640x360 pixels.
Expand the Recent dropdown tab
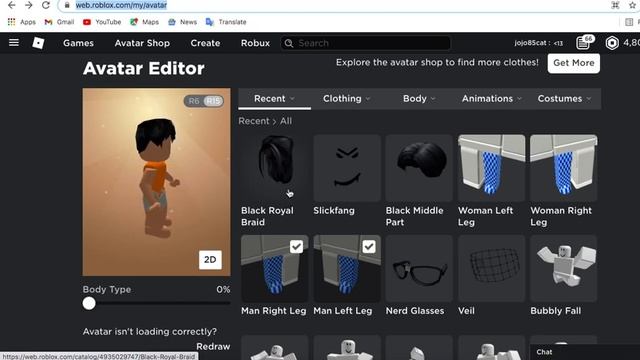point(274,99)
